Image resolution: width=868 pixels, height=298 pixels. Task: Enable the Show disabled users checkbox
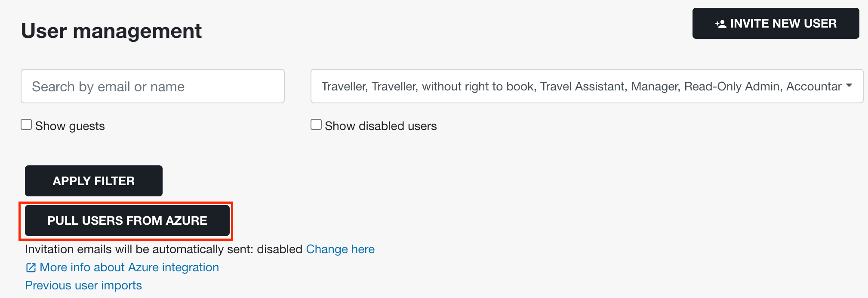(x=316, y=125)
